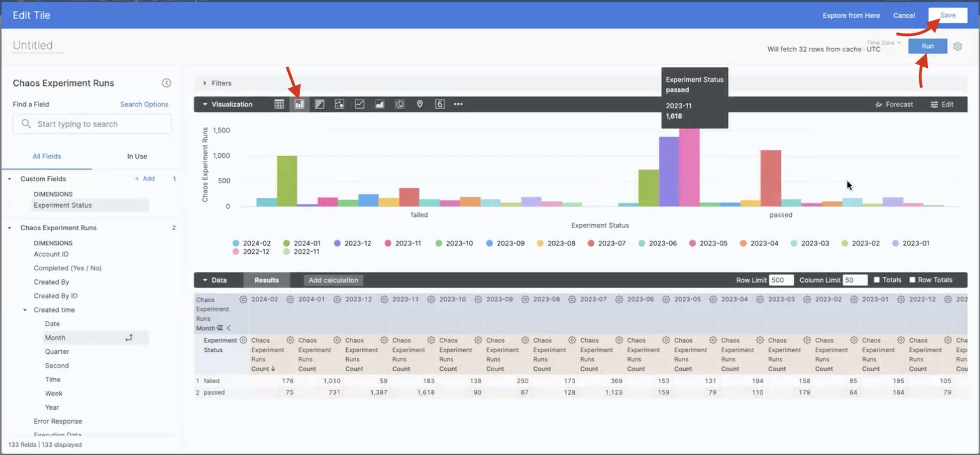
Task: Select the line chart visualization icon
Action: coord(359,104)
